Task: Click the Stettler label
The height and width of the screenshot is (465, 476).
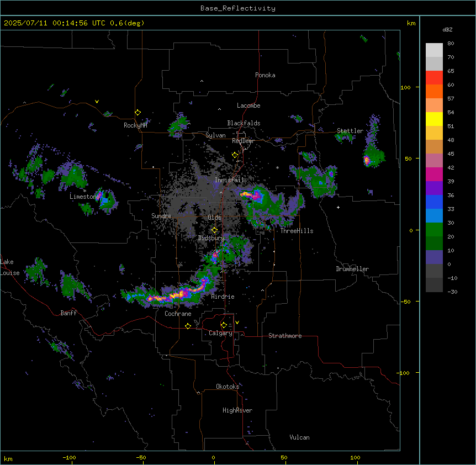Action: click(x=350, y=131)
